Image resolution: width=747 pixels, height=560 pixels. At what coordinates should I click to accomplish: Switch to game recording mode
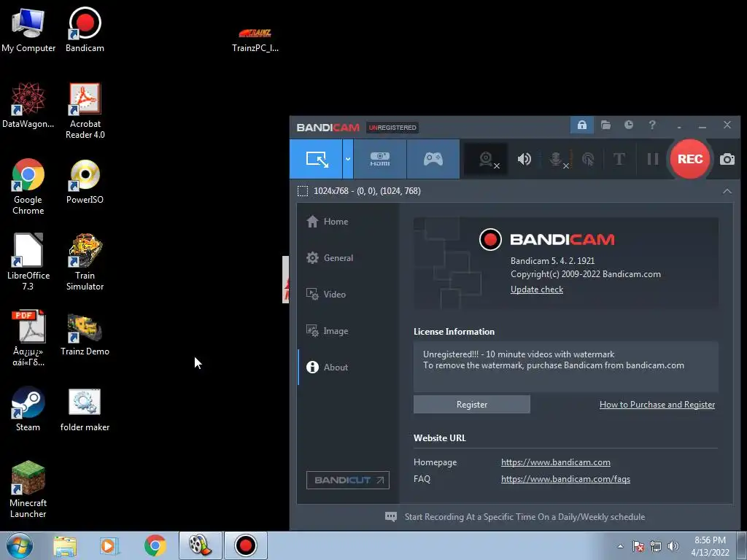[x=433, y=159]
